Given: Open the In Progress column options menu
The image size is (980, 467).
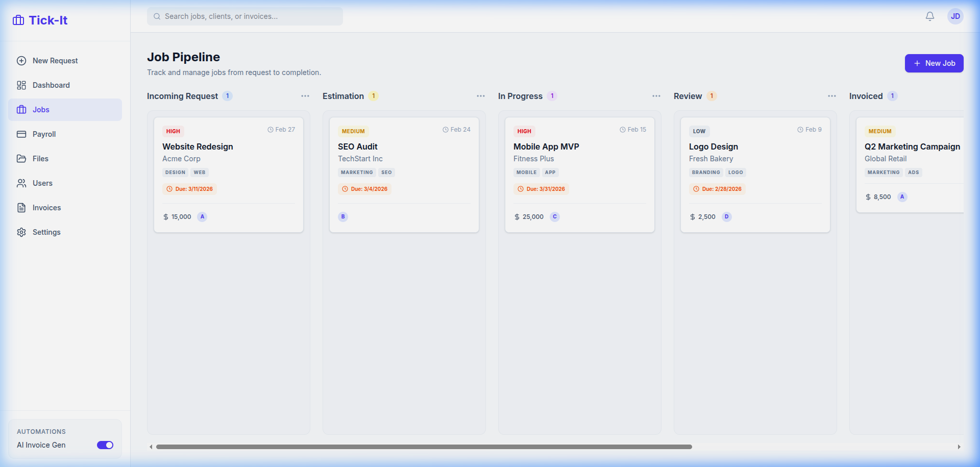Looking at the screenshot, I should pos(656,96).
